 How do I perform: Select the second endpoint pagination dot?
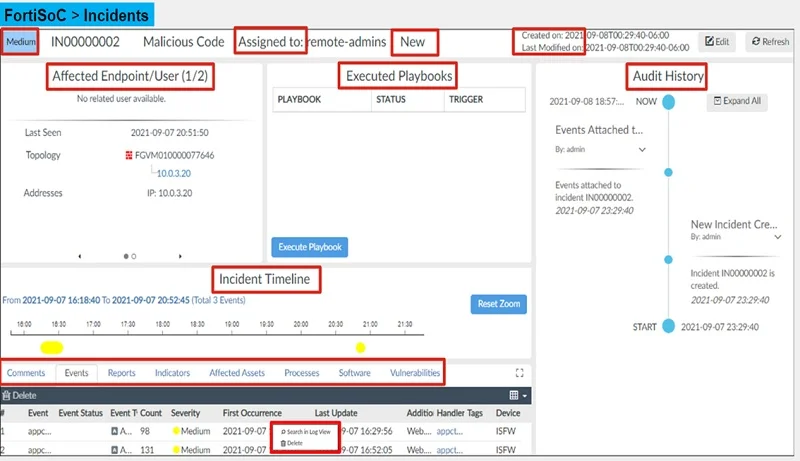(x=134, y=256)
